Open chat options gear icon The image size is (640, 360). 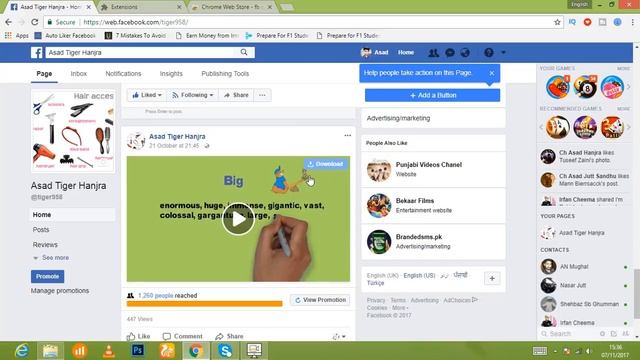point(602,334)
